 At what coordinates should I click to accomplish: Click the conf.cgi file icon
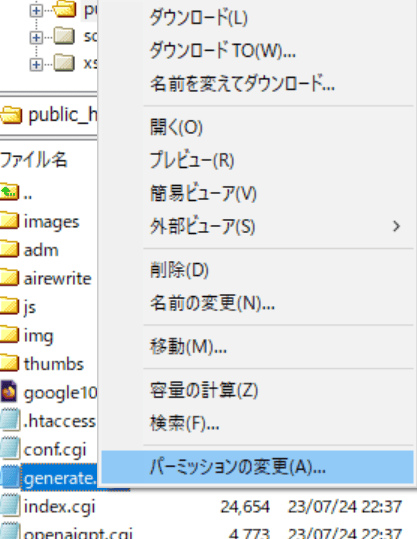click(x=9, y=448)
